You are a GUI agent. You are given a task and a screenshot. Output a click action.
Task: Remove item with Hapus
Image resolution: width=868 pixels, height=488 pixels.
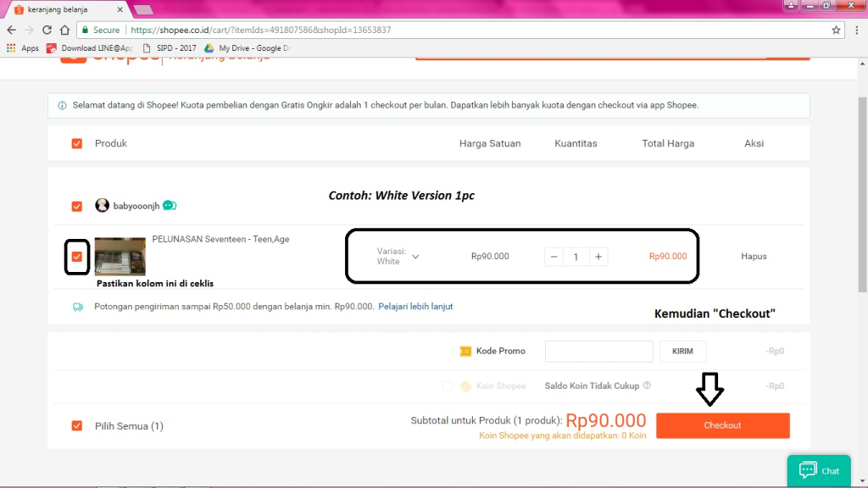point(754,256)
